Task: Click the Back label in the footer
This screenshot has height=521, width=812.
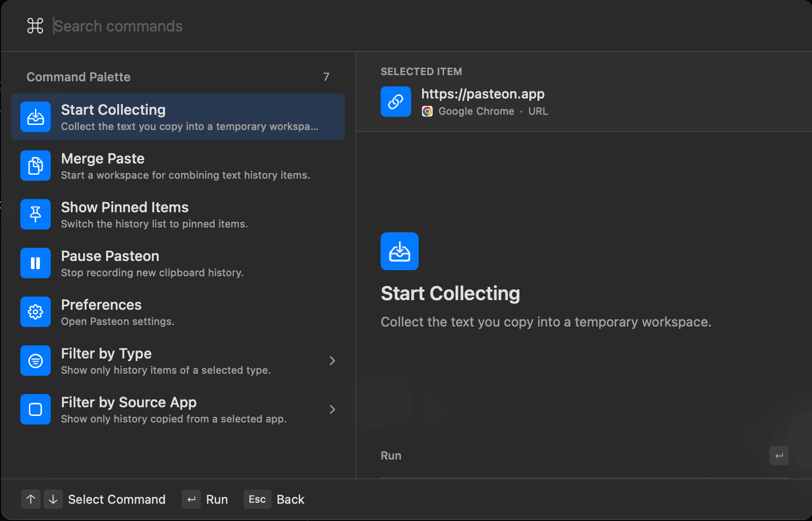Action: coord(290,500)
